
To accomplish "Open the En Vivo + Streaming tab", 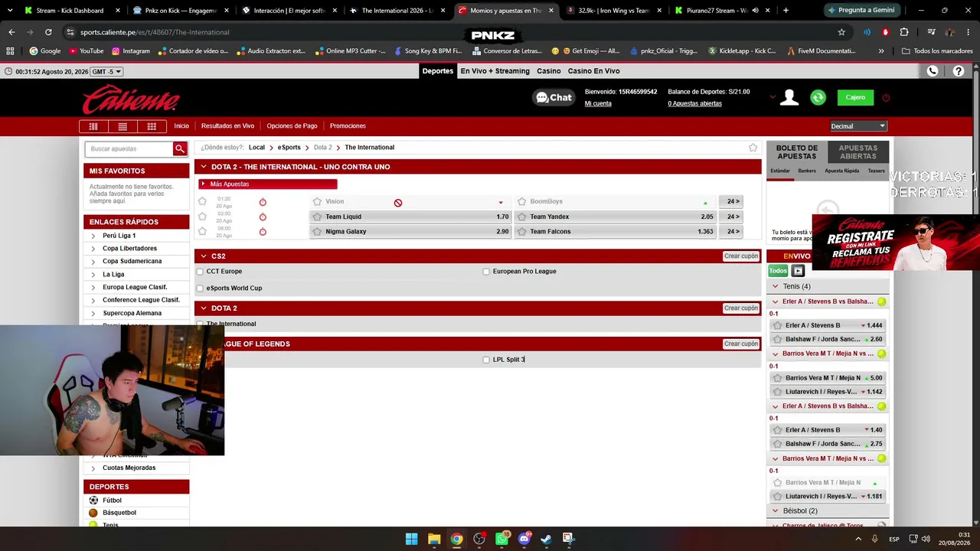I will tap(495, 71).
